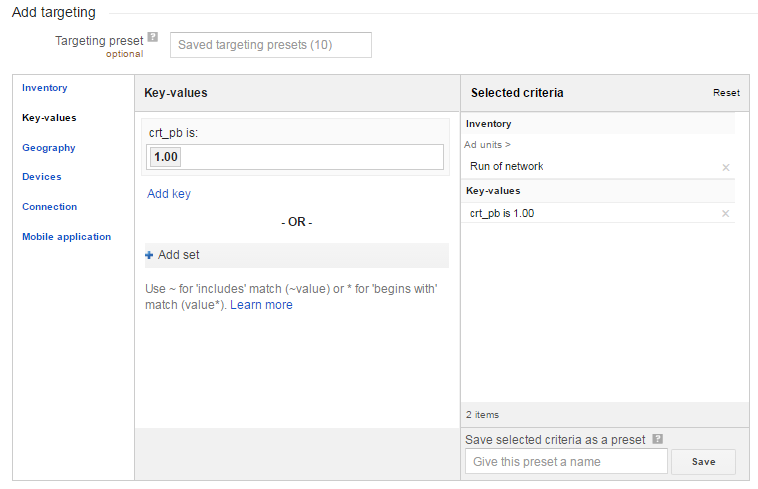Remove Run of network criterion
This screenshot has height=489, width=758.
point(726,167)
